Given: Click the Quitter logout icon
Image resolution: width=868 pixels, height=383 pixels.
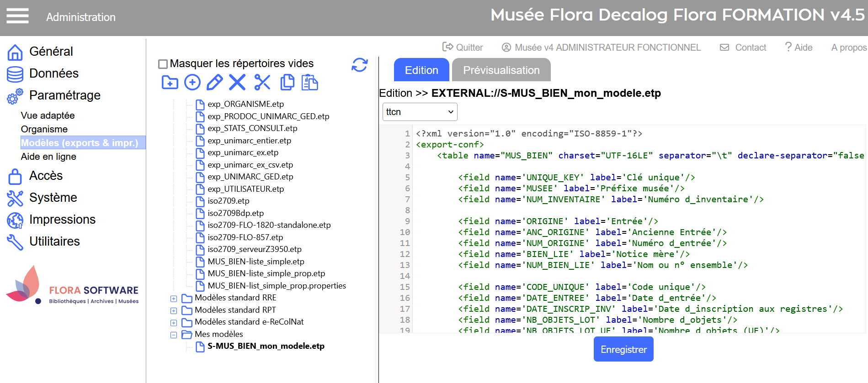Looking at the screenshot, I should click(447, 47).
